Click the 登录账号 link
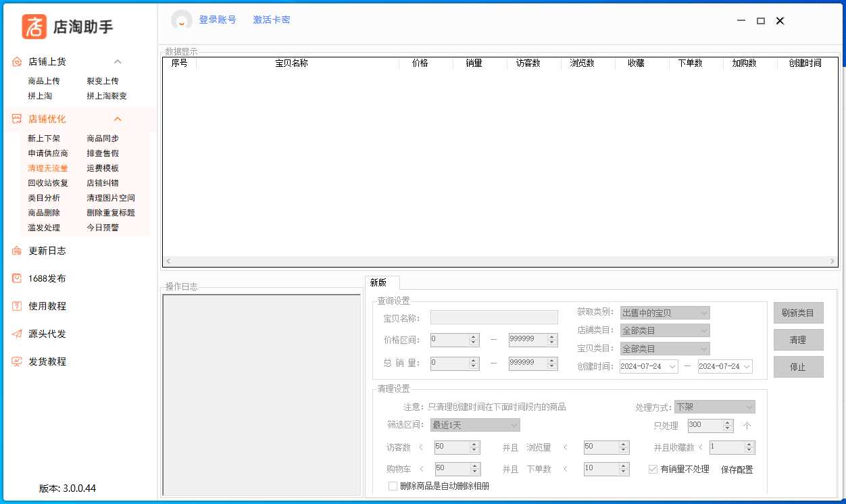846x504 pixels. [x=218, y=20]
